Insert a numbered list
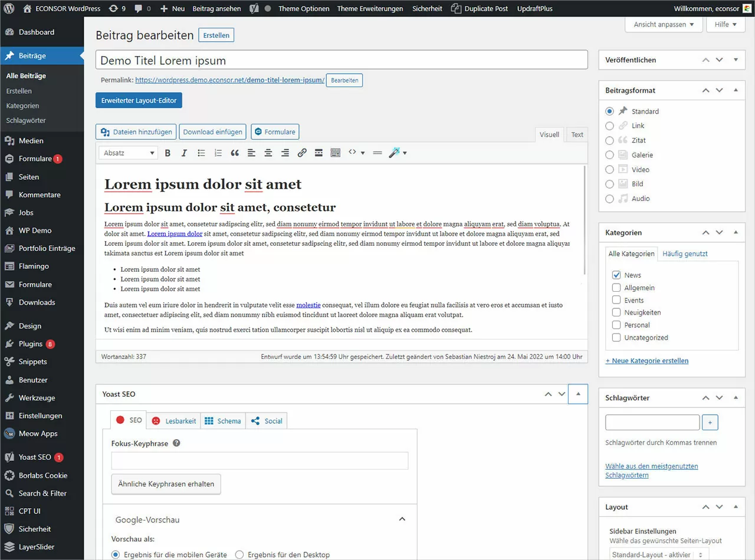Viewport: 755px width, 560px height. [x=217, y=153]
